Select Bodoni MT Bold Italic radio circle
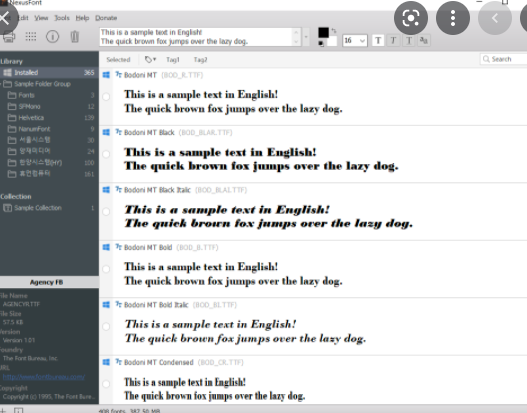This screenshot has height=413, width=527. [x=106, y=327]
